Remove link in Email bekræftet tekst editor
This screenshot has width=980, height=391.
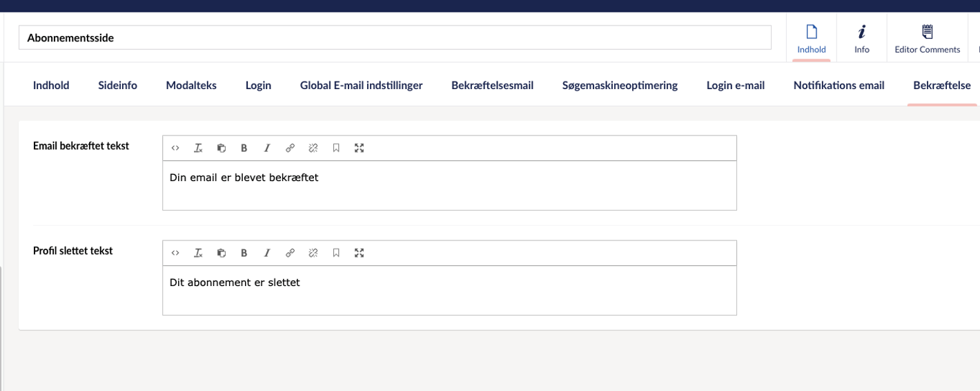coord(313,148)
